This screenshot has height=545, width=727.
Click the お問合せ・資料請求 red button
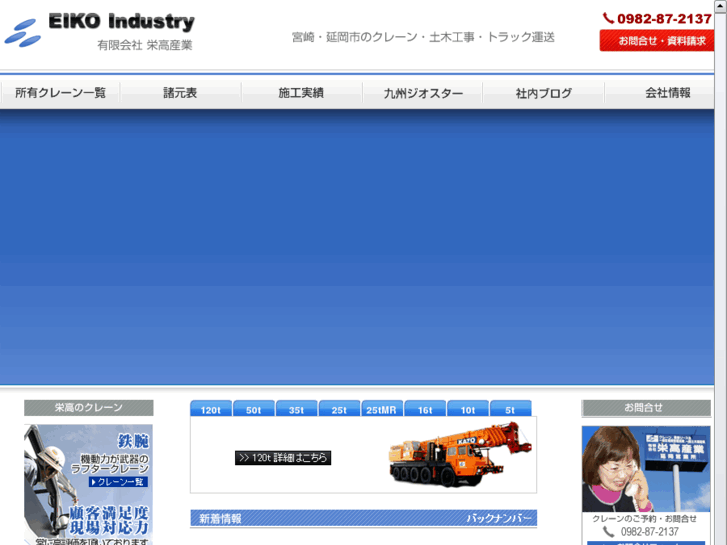tap(657, 40)
